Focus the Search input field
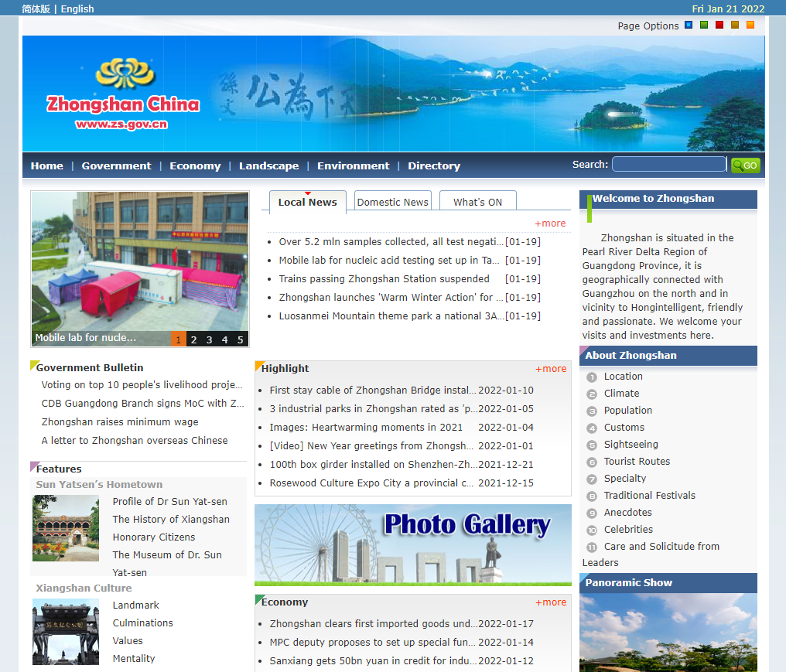 669,165
